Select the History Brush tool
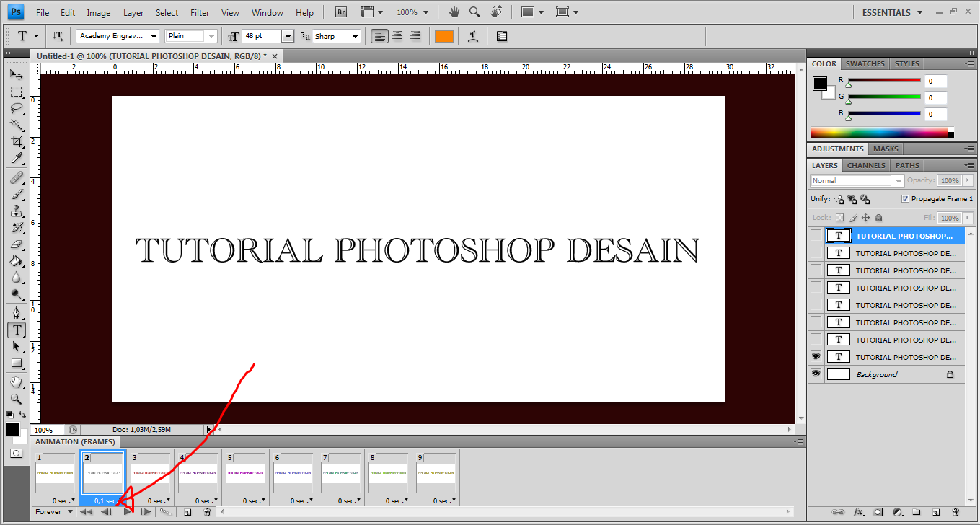980x525 pixels. tap(16, 228)
